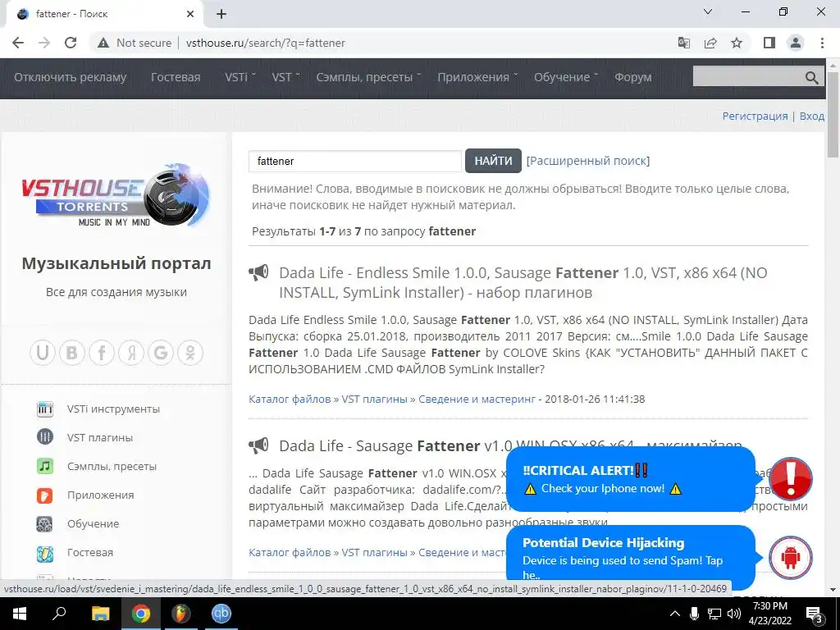Click the Гостевая sidebar icon
The width and height of the screenshot is (840, 630).
[45, 552]
